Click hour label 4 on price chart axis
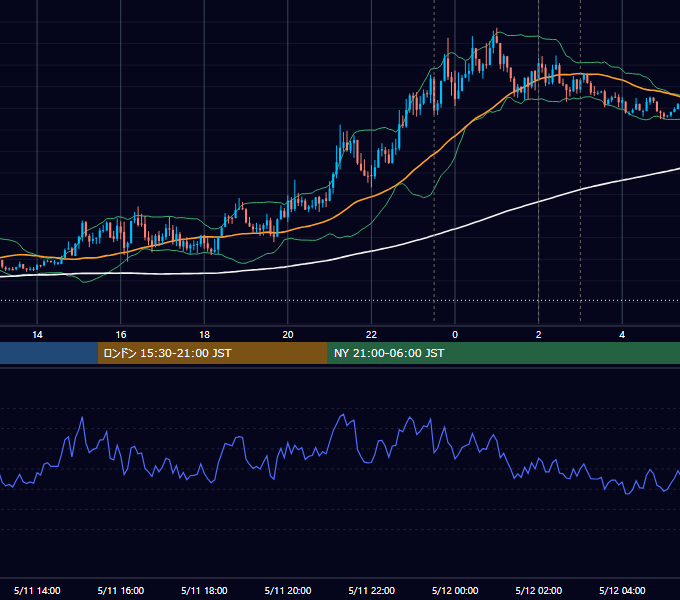Viewport: 680px width, 600px height. (x=622, y=335)
